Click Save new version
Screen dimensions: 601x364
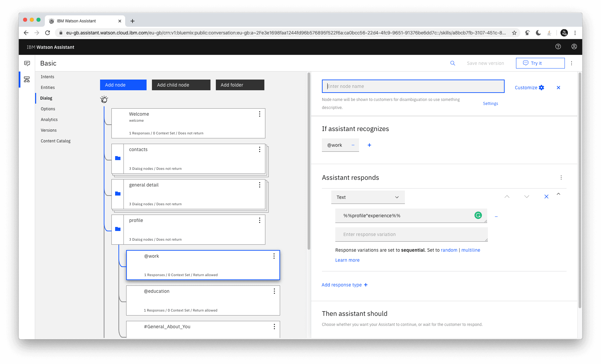[x=485, y=63]
